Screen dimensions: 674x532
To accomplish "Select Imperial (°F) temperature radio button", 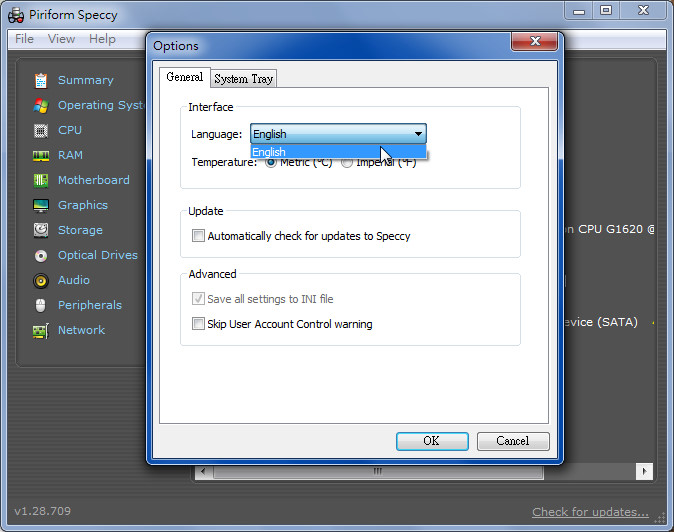I will [x=347, y=162].
